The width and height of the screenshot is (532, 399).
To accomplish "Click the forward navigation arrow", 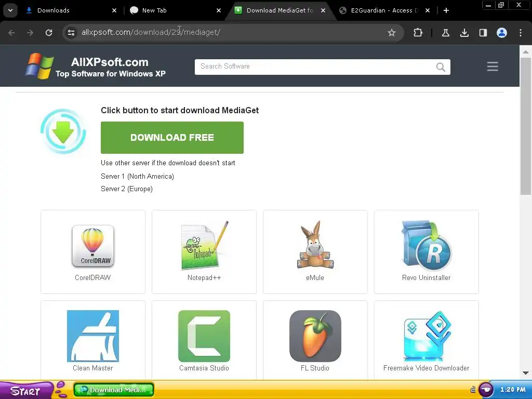I will pyautogui.click(x=30, y=33).
